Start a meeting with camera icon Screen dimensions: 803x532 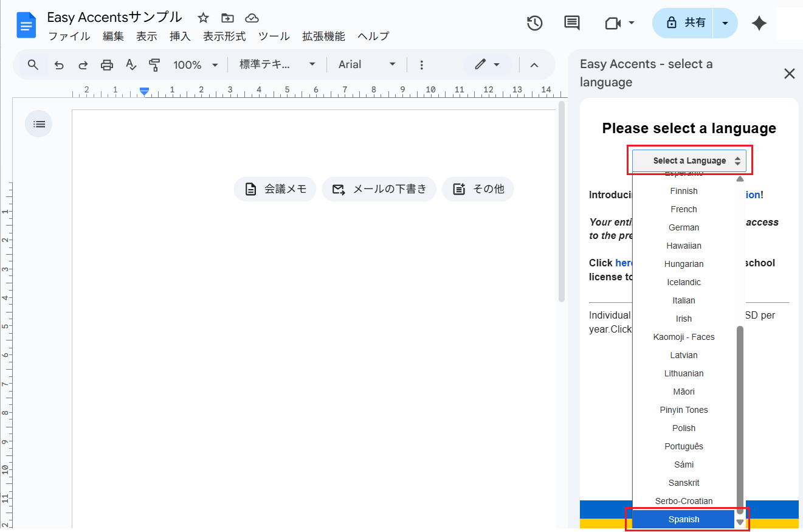(613, 23)
